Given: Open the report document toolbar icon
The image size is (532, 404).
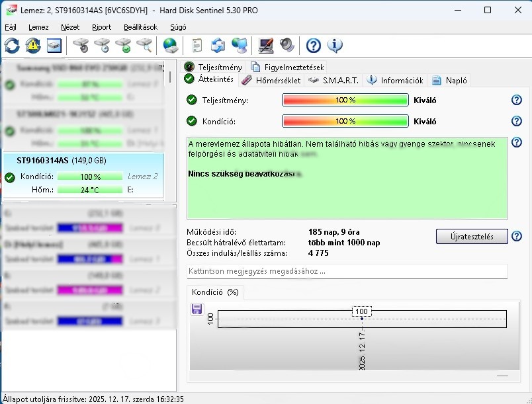Looking at the screenshot, I should [x=197, y=46].
